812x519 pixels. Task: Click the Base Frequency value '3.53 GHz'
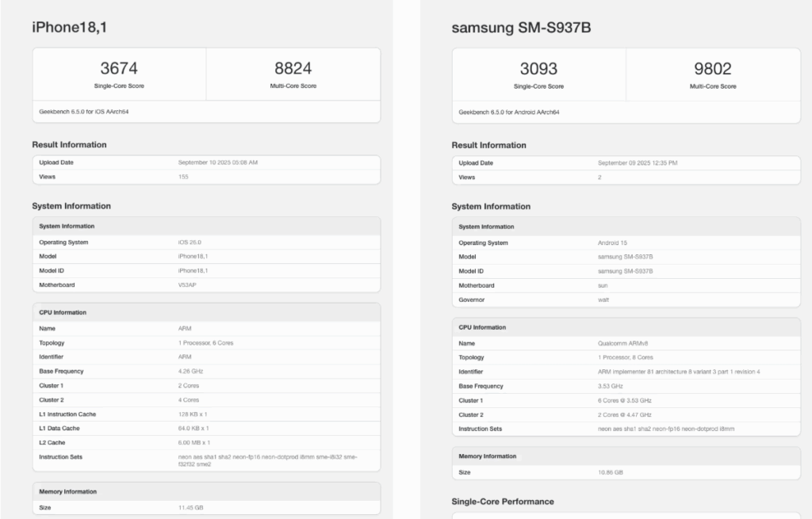pyautogui.click(x=610, y=387)
